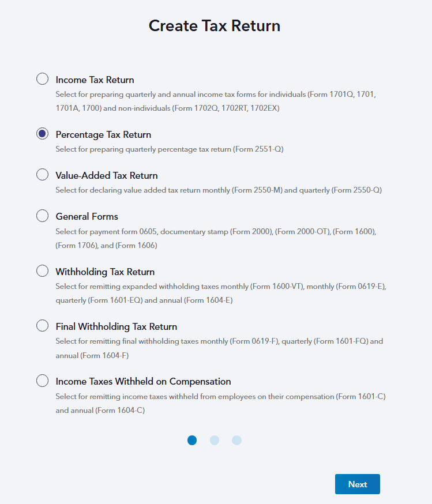Jump to the third pagination dot
The height and width of the screenshot is (504, 432).
tap(236, 440)
